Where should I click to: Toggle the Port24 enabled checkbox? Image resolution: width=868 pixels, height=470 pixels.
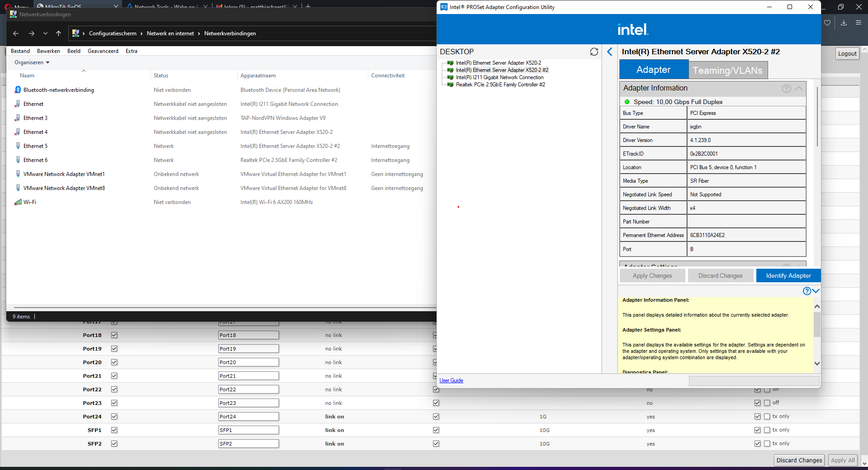114,417
